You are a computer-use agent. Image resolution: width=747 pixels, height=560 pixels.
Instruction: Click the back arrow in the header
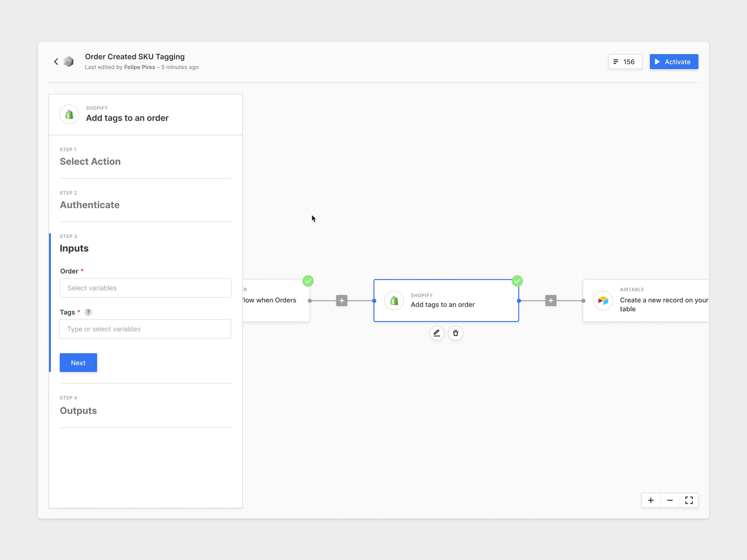(x=56, y=62)
